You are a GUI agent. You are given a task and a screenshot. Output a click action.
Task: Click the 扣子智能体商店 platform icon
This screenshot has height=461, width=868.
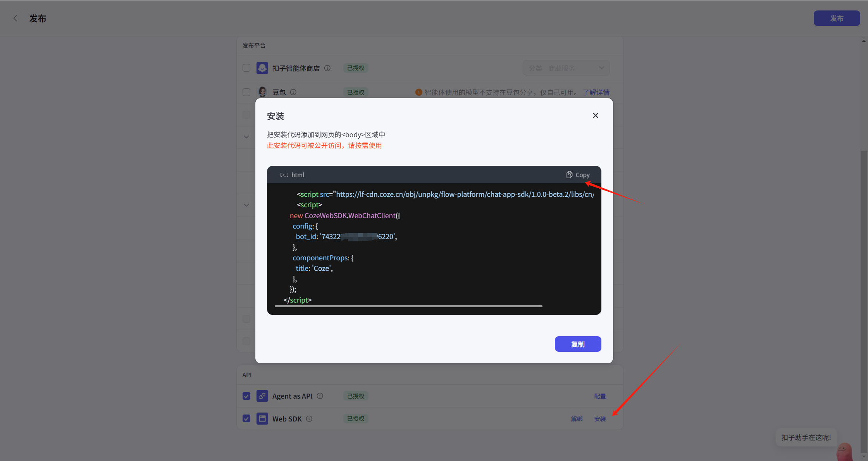262,68
